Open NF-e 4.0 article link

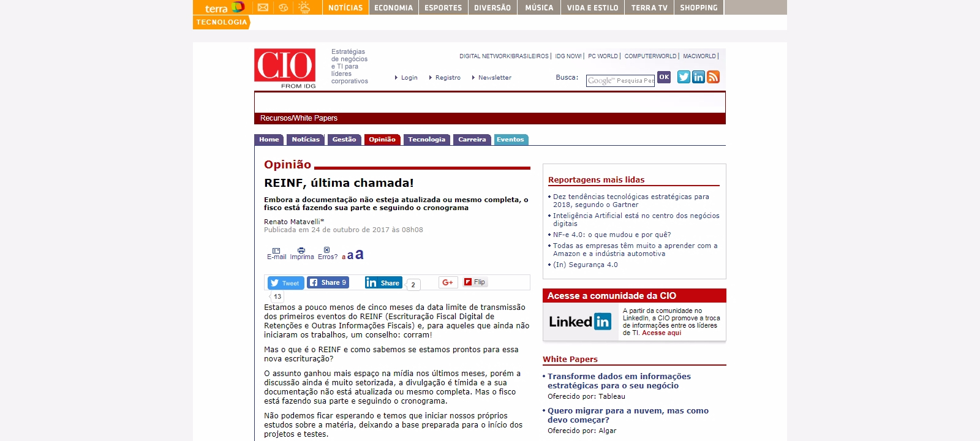[x=612, y=235]
